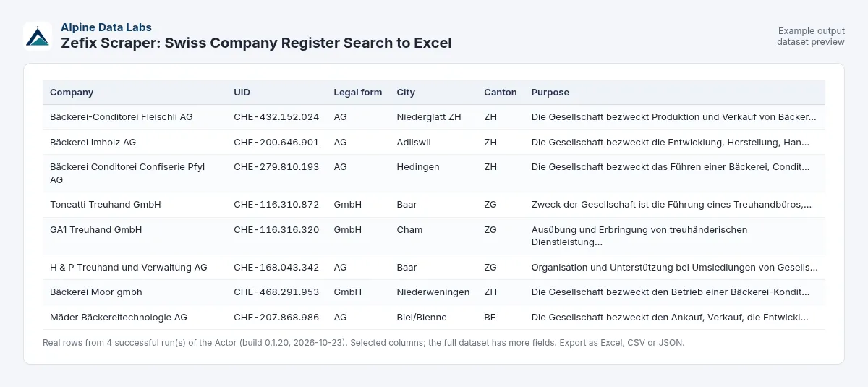Click purpose mentioning Produktion und Verkauf
868x387 pixels.
[673, 116]
